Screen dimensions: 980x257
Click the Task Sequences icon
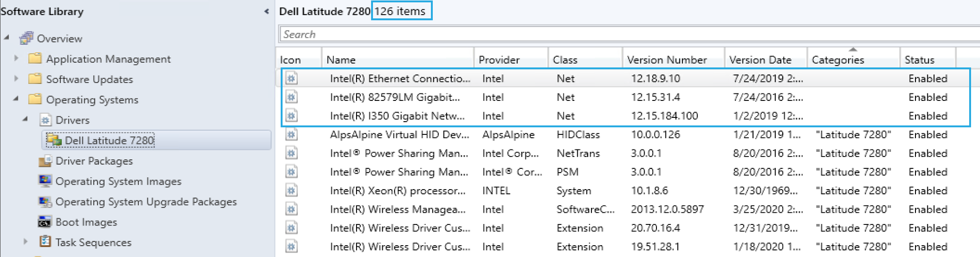point(45,242)
